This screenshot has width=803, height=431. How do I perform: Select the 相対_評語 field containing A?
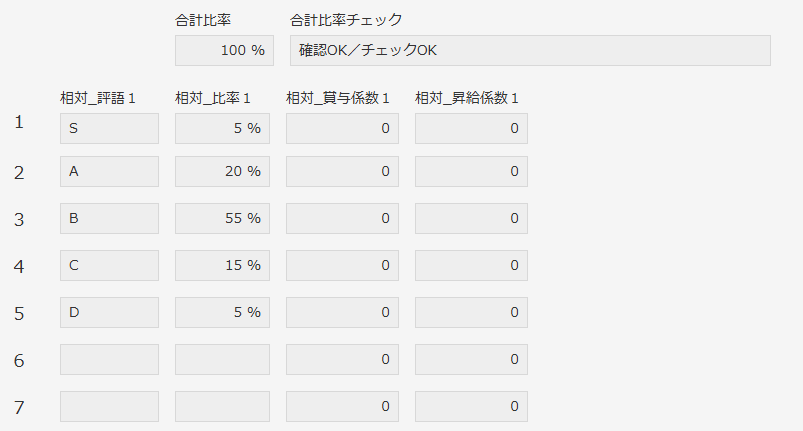tap(109, 171)
